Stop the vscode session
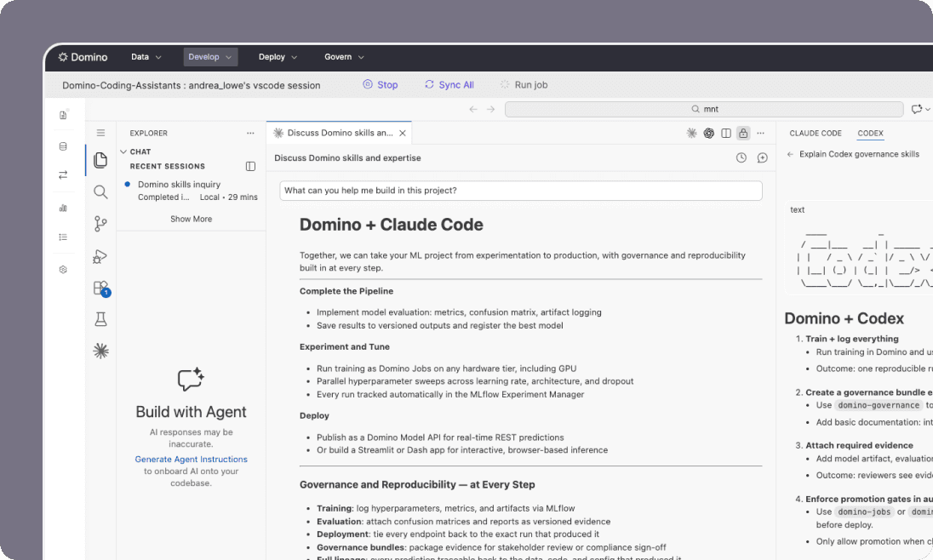The height and width of the screenshot is (560, 933). coord(381,85)
